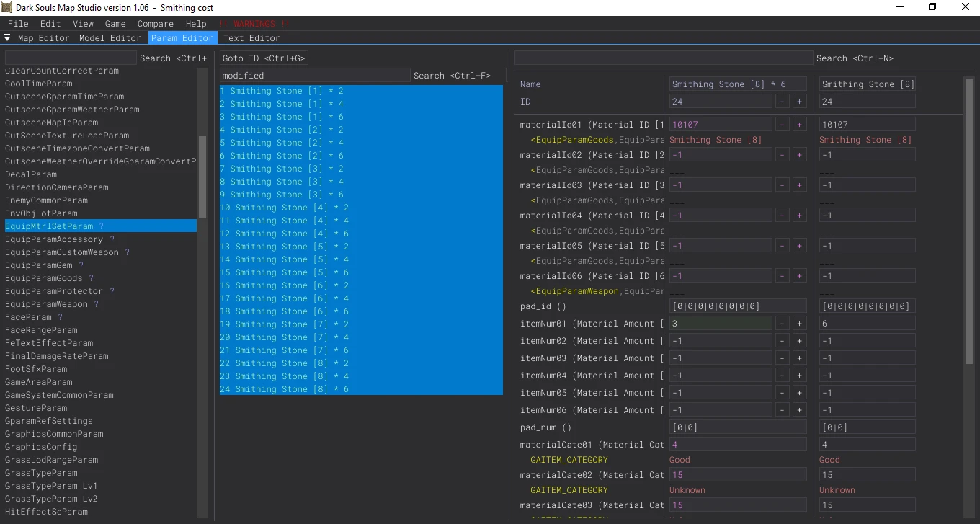
Task: Click the editable pad_id value field
Action: click(x=738, y=306)
